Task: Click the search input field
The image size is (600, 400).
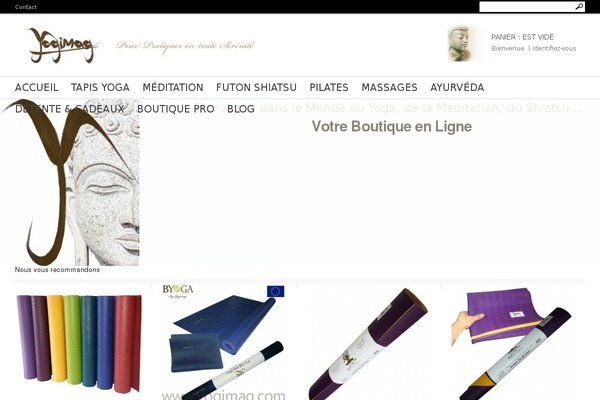Action: [527, 7]
